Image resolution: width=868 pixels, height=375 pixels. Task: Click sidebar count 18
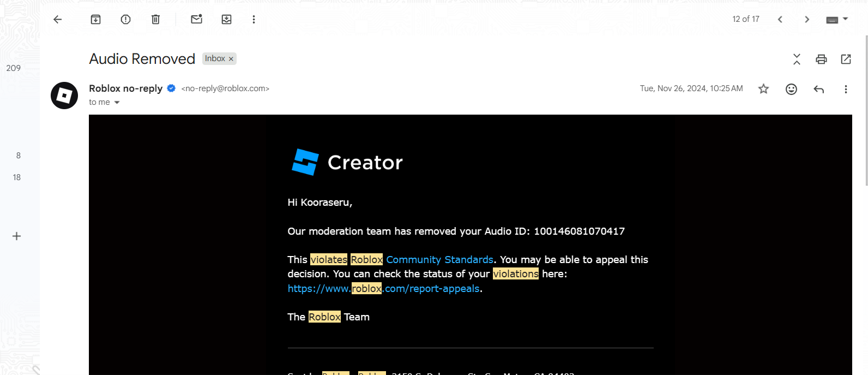point(17,177)
